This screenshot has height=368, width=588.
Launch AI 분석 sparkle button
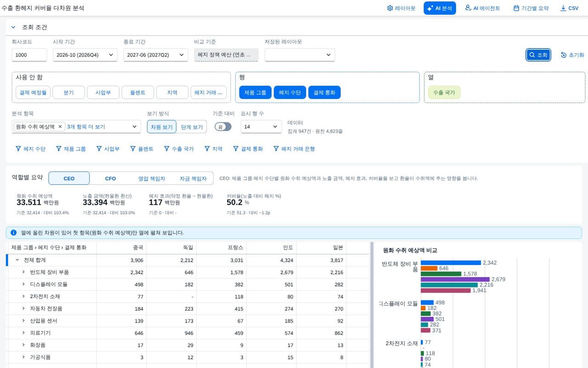click(440, 8)
